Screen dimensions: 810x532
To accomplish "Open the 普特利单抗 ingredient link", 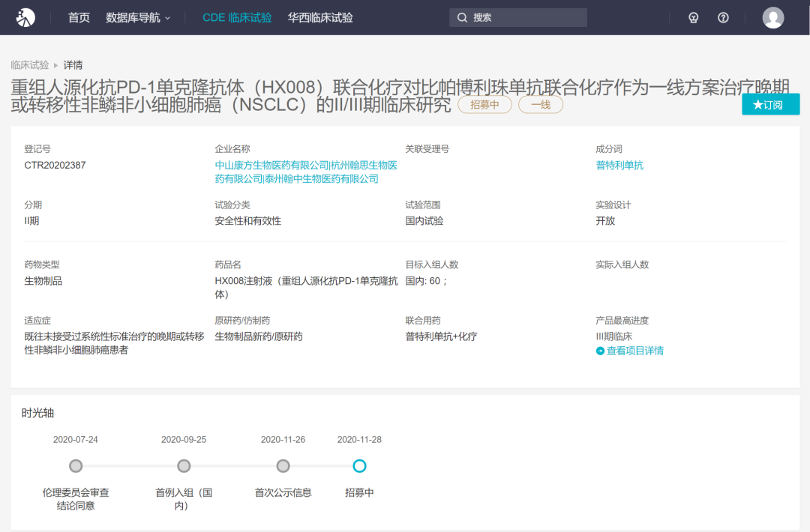I will (619, 165).
